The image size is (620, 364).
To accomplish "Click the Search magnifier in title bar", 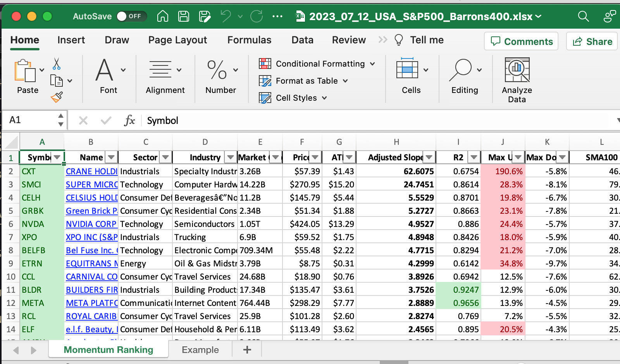I will click(x=583, y=16).
